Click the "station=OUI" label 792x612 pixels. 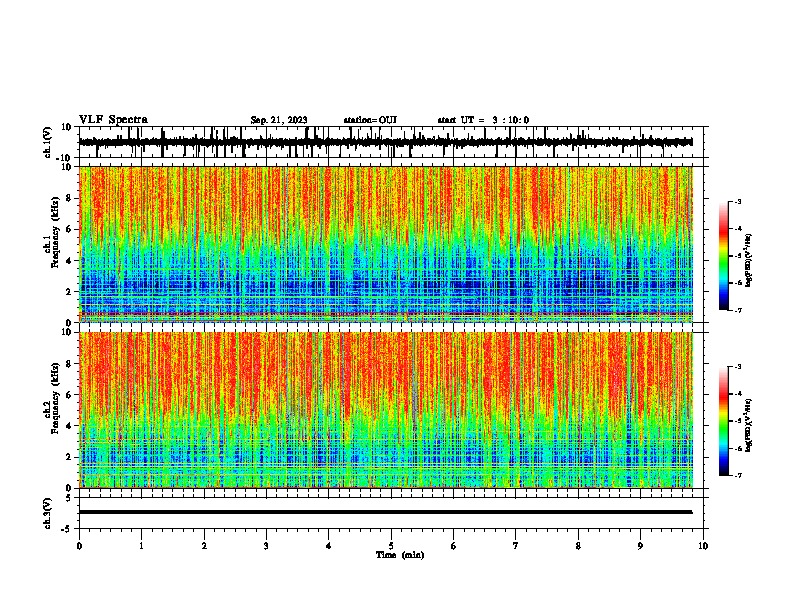click(x=370, y=120)
